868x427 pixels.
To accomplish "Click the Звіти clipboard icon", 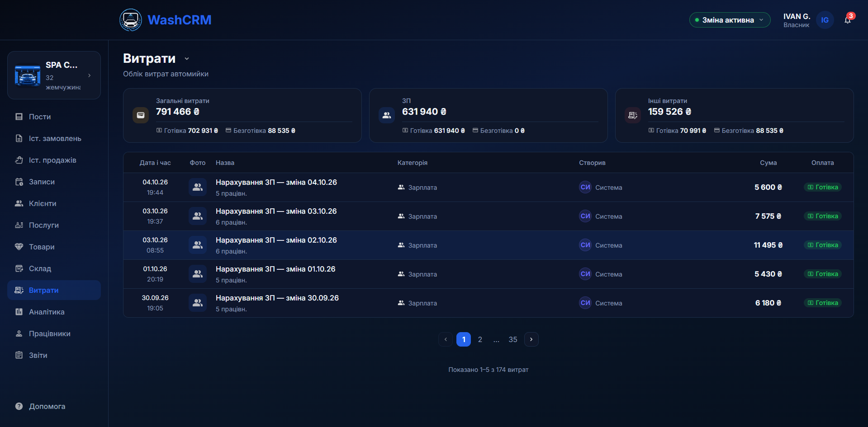I will coord(19,355).
